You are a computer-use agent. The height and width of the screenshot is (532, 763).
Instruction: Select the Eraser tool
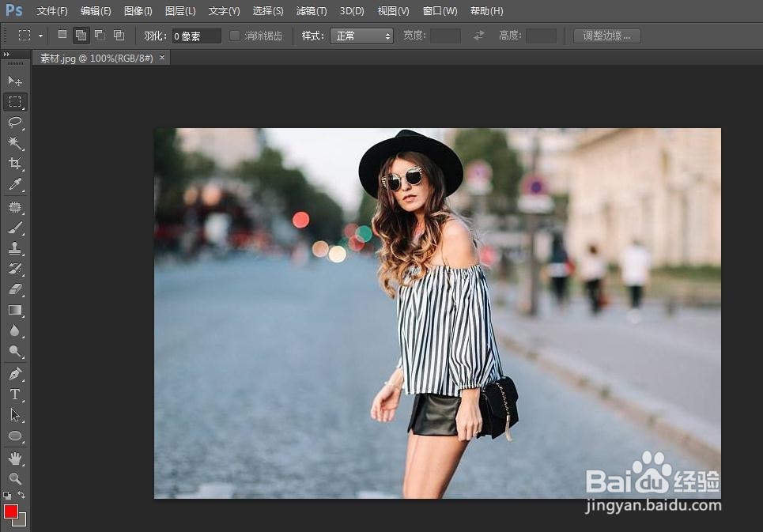(15, 289)
